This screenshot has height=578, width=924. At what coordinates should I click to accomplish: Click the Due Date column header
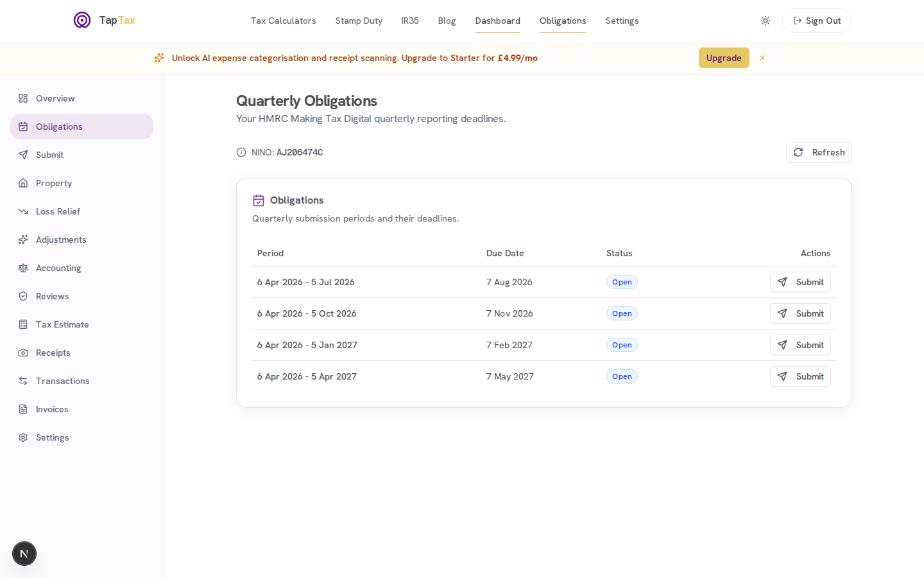pyautogui.click(x=505, y=253)
